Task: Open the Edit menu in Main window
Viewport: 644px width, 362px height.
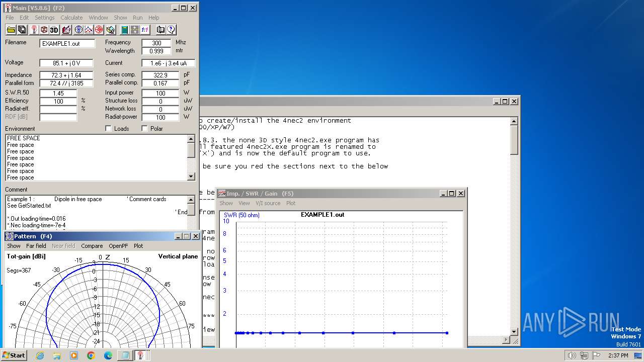Action: (x=24, y=18)
